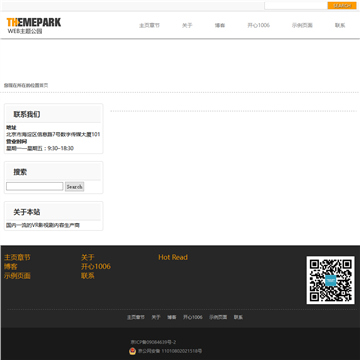Click the QR code image

click(330, 280)
